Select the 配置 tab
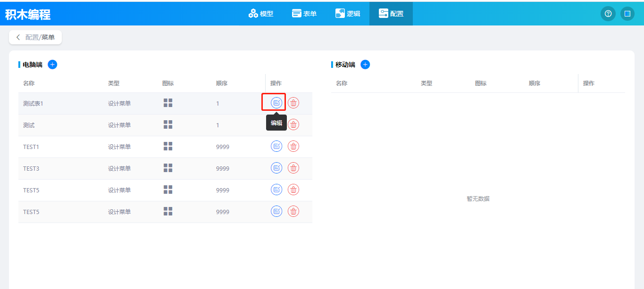 [391, 14]
